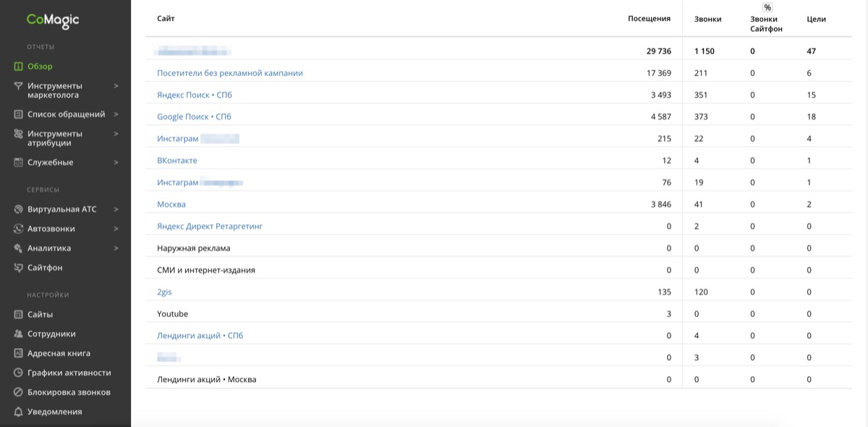Click the Сайты settings icon
Image resolution: width=868 pixels, height=427 pixels.
click(x=19, y=315)
